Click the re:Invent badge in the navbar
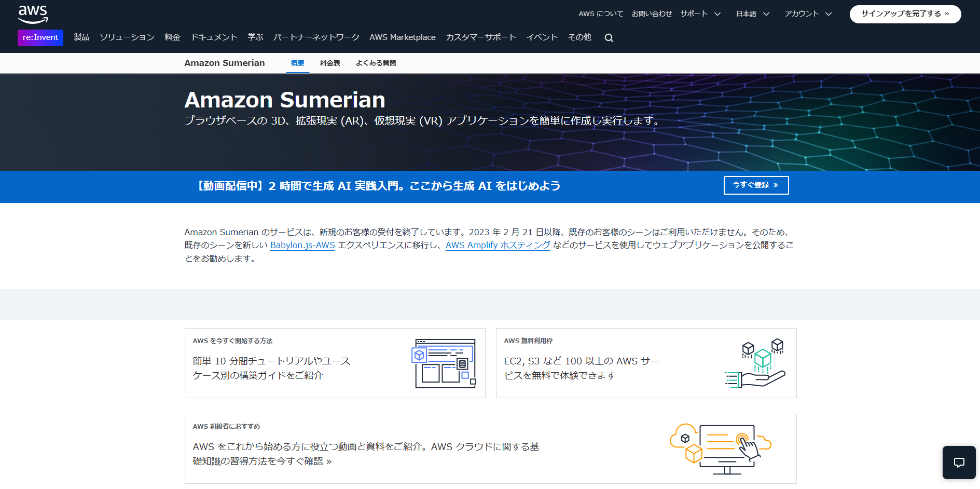This screenshot has width=980, height=489. (x=40, y=37)
